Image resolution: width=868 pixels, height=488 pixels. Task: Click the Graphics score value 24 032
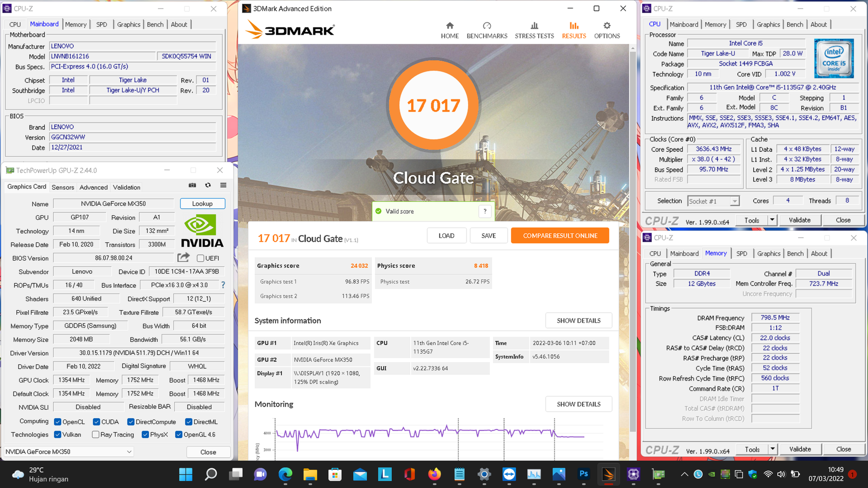[x=359, y=266]
